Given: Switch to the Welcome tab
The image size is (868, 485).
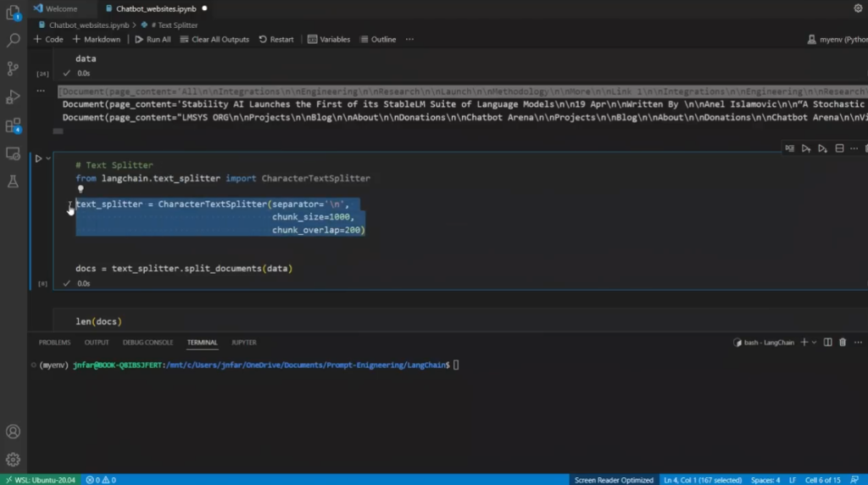Looking at the screenshot, I should pos(60,8).
